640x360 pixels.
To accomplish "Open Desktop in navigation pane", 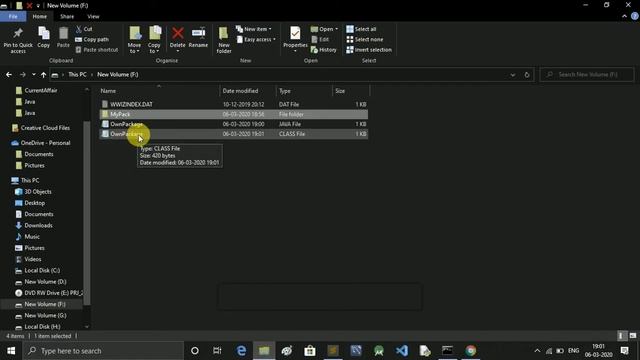I will [34, 203].
